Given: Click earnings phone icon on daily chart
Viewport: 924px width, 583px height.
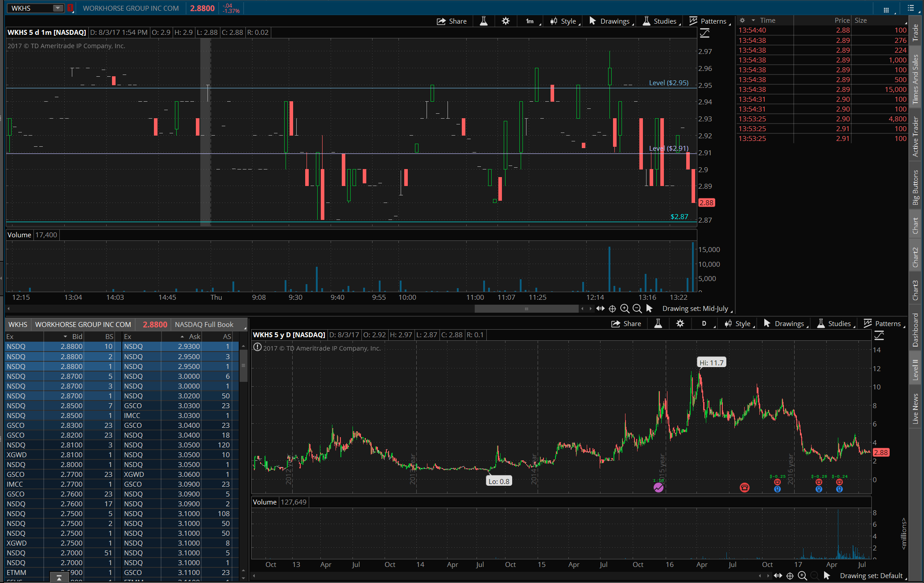Looking at the screenshot, I should pos(744,487).
